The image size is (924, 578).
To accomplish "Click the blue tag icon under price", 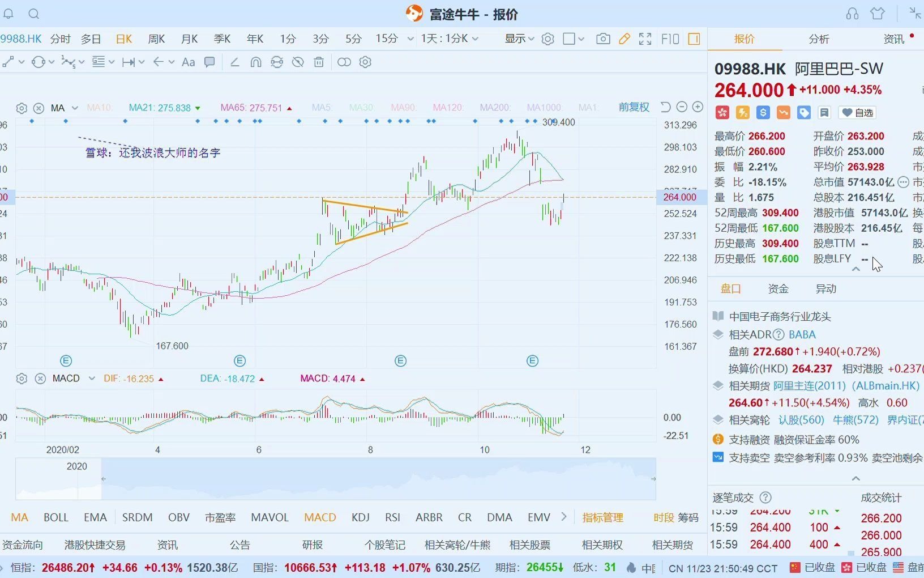I will point(804,113).
